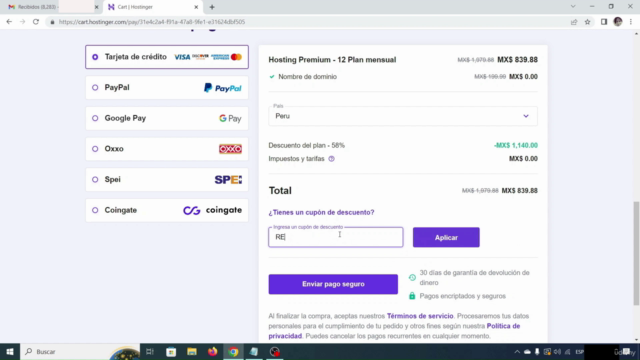
Task: Click the Total price MX$ 839.88
Action: point(520,191)
